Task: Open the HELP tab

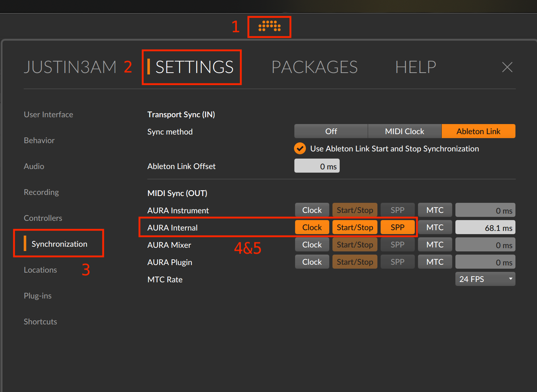Action: 416,67
